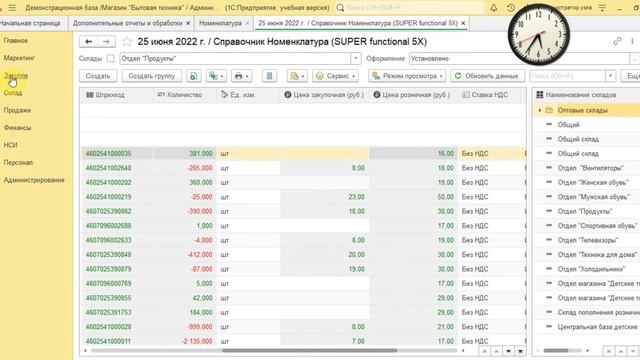Open the Режим просмотра dropdown
Viewport: 640px width, 360px height.
coord(407,76)
